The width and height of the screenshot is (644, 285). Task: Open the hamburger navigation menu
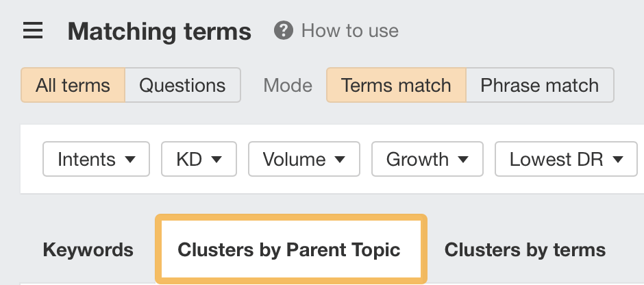click(33, 31)
